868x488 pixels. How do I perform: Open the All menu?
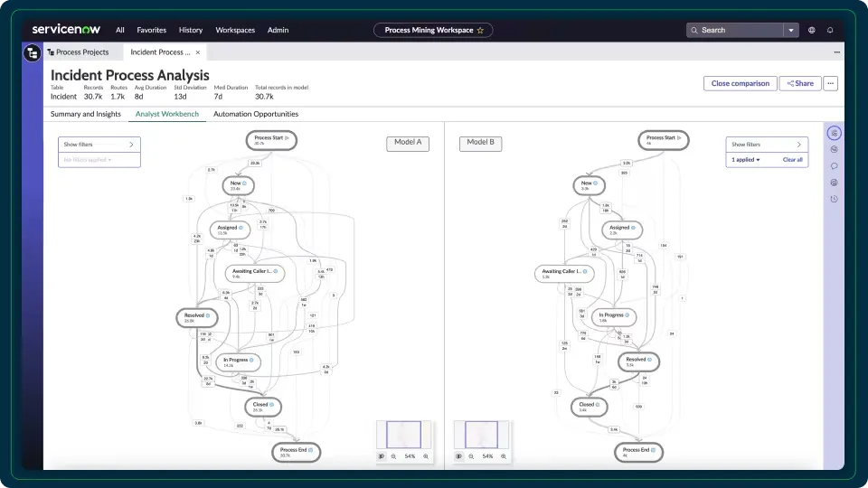(x=120, y=30)
